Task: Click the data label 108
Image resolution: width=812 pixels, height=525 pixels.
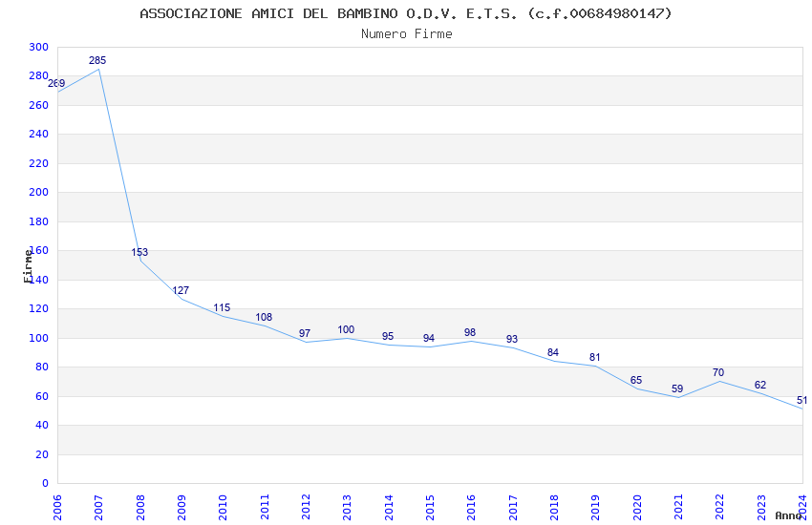Action: click(264, 317)
